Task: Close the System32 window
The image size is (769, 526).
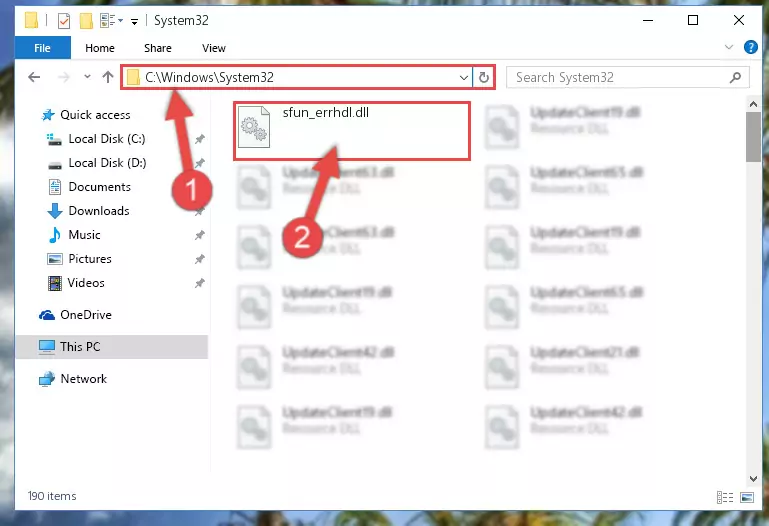Action: [x=739, y=21]
